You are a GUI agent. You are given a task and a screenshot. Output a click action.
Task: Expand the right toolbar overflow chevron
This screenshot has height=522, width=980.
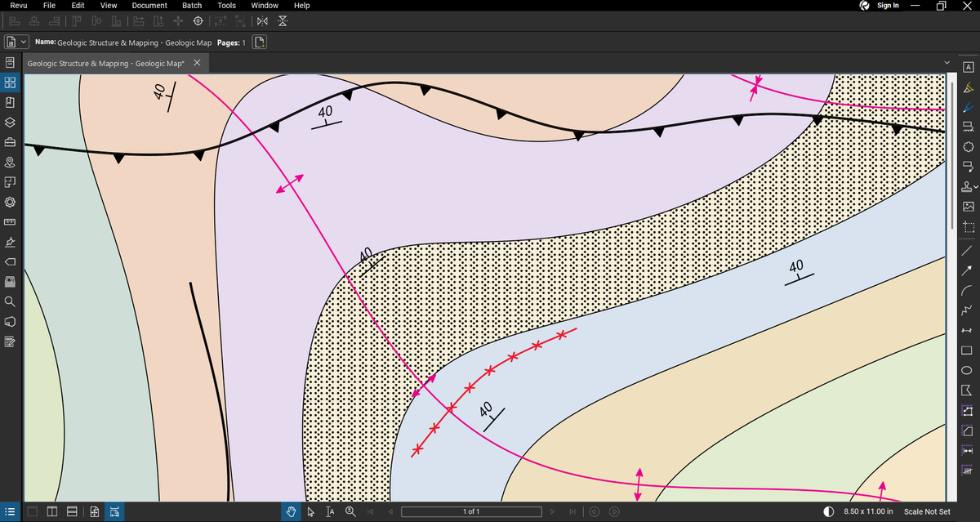click(x=947, y=63)
